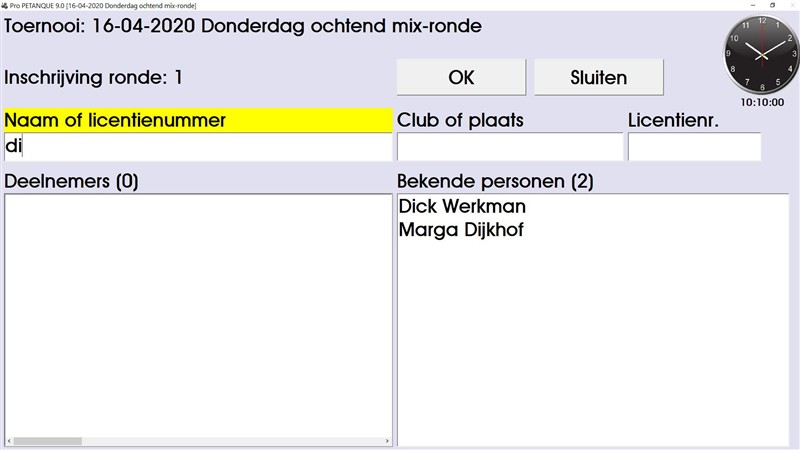
Task: Click the Deelnemers horizontal scrollbar thumb
Action: point(47,440)
